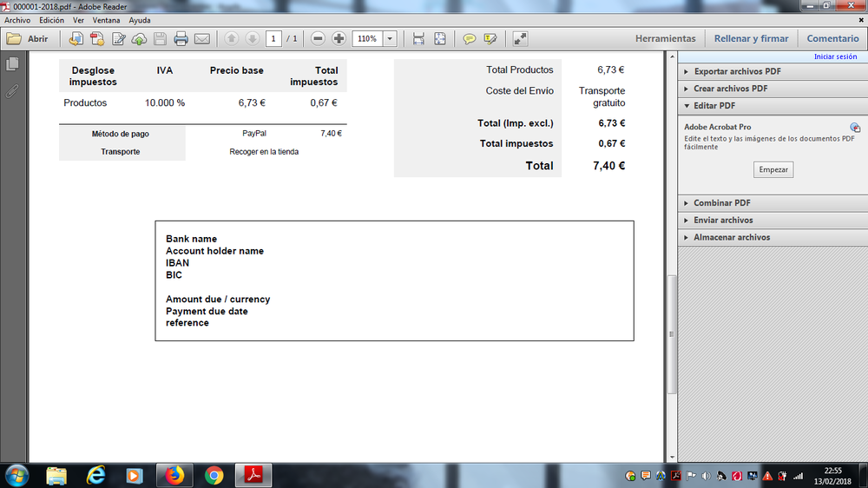Expand the Combinar PDF section
868x488 pixels.
coord(773,203)
